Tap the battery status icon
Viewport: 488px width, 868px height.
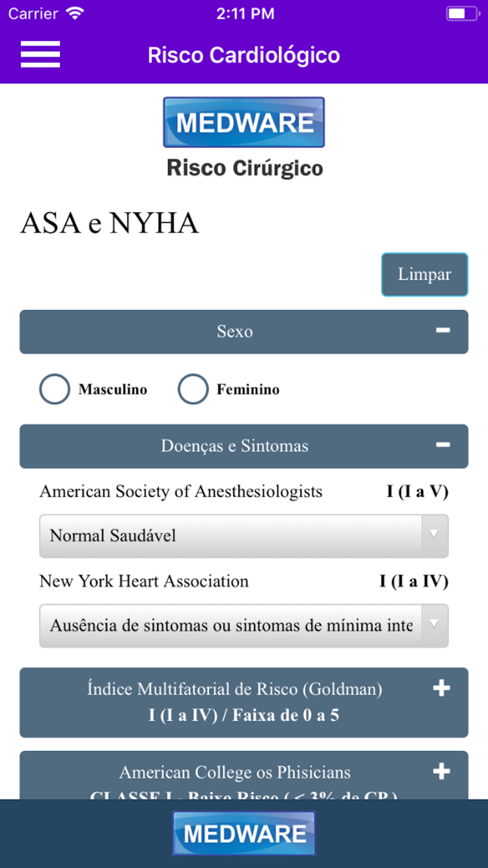(x=461, y=13)
